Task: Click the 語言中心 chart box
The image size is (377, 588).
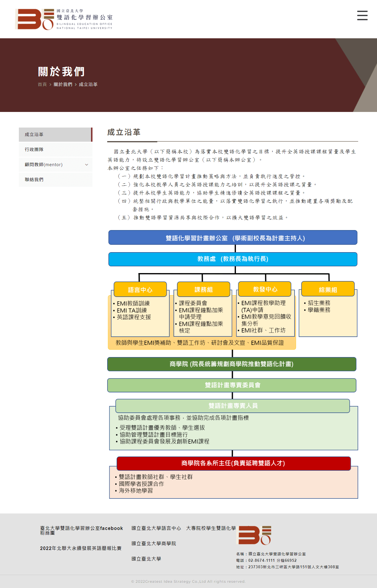Action: (x=140, y=290)
